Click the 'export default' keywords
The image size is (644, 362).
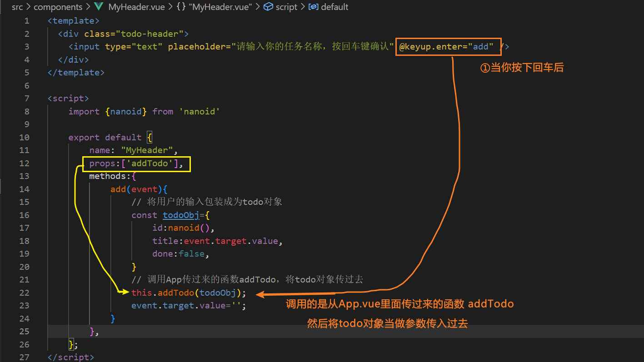tap(105, 138)
